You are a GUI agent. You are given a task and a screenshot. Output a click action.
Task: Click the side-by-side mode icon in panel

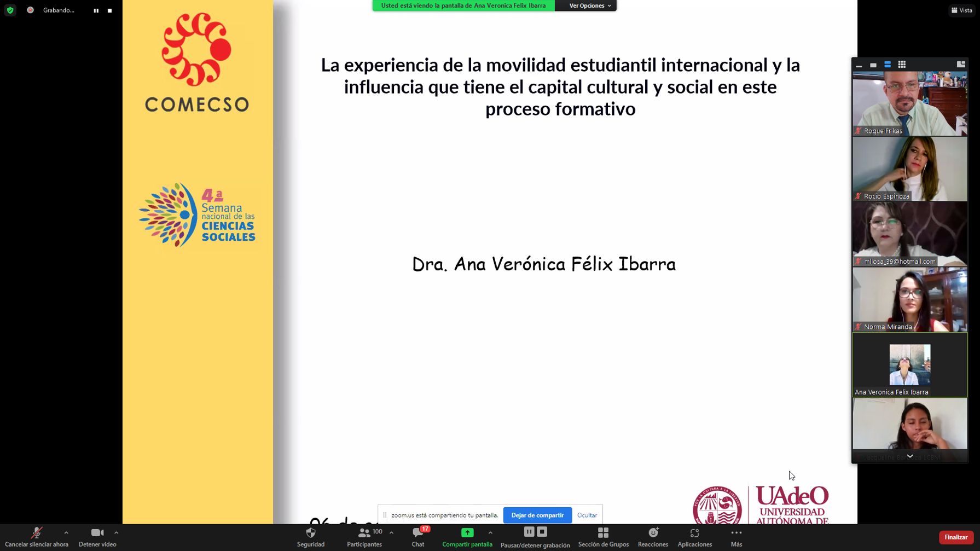961,65
